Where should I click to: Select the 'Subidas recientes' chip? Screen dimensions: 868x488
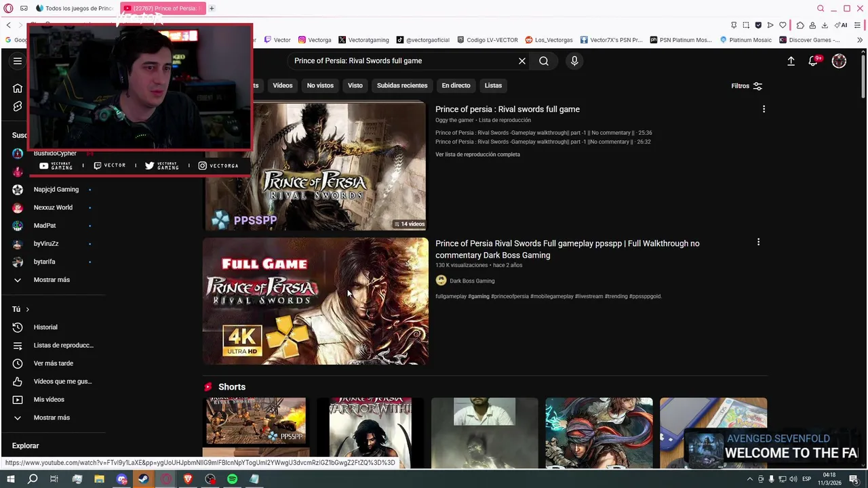coord(402,85)
